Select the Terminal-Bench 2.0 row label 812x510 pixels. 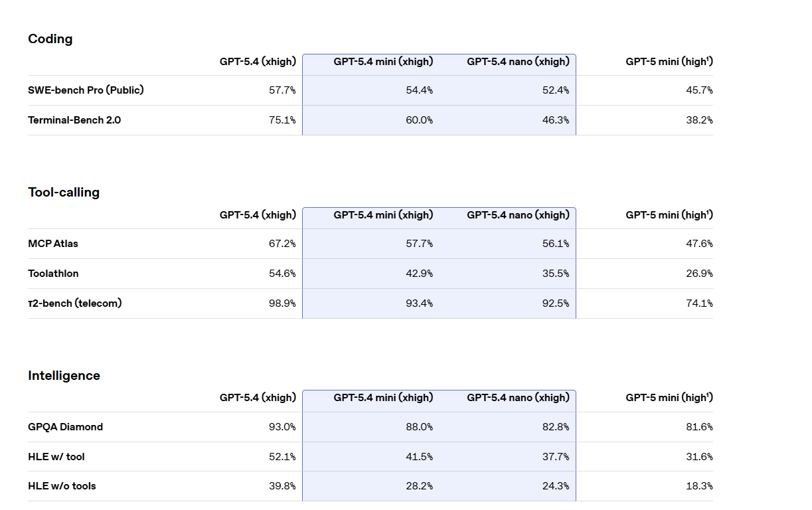point(74,120)
